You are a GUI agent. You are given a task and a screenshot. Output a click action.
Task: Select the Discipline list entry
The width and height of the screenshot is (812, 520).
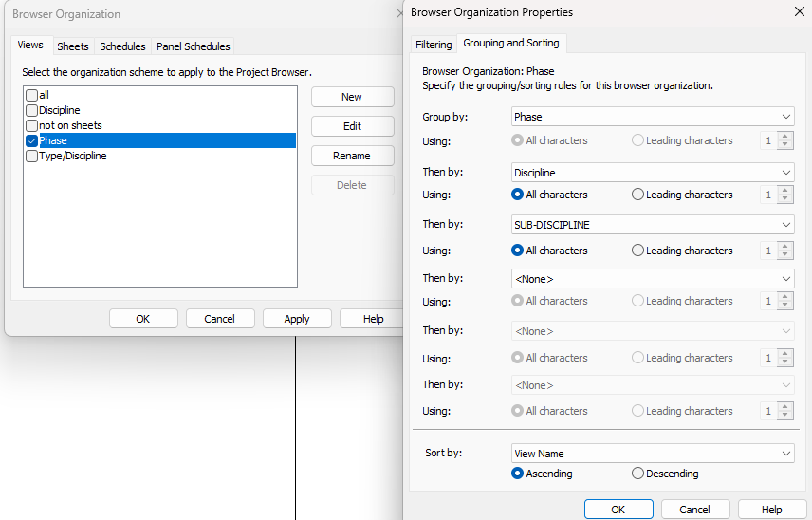pos(60,110)
